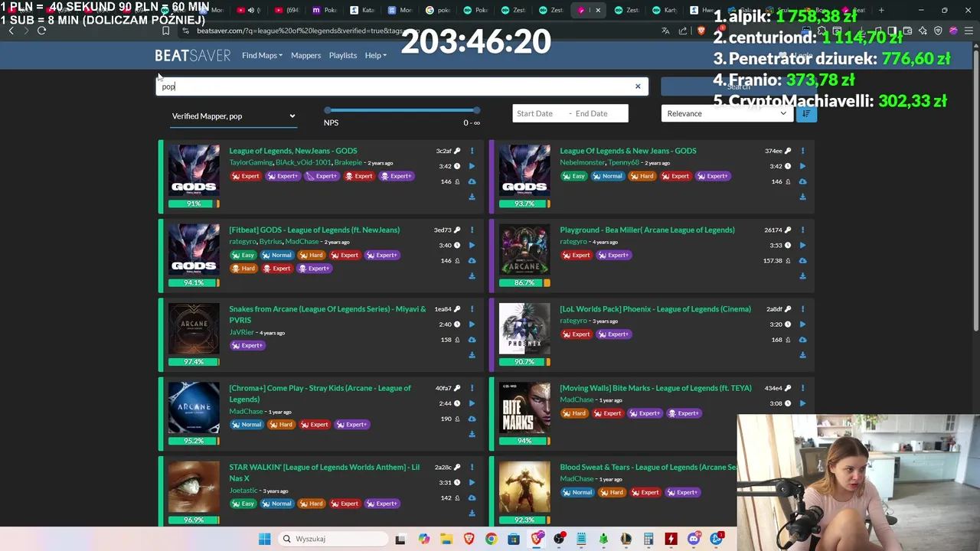The width and height of the screenshot is (980, 551).
Task: Go to the Mappers page
Action: pyautogui.click(x=305, y=55)
